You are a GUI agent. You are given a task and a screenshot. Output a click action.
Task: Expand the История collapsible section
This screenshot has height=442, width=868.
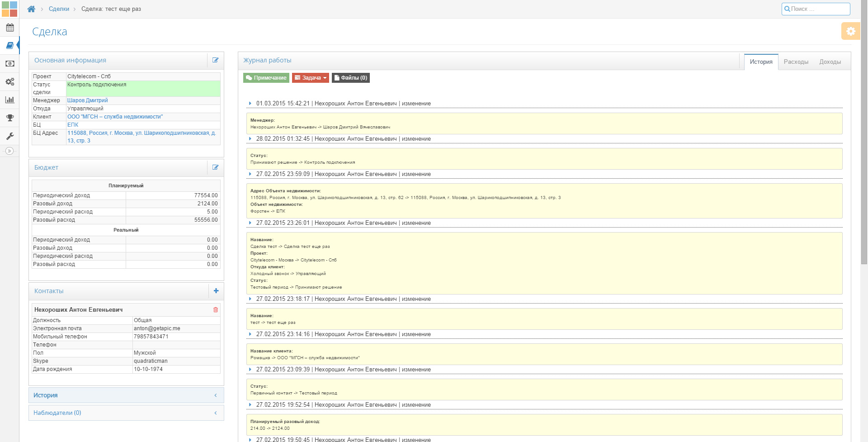pos(126,395)
